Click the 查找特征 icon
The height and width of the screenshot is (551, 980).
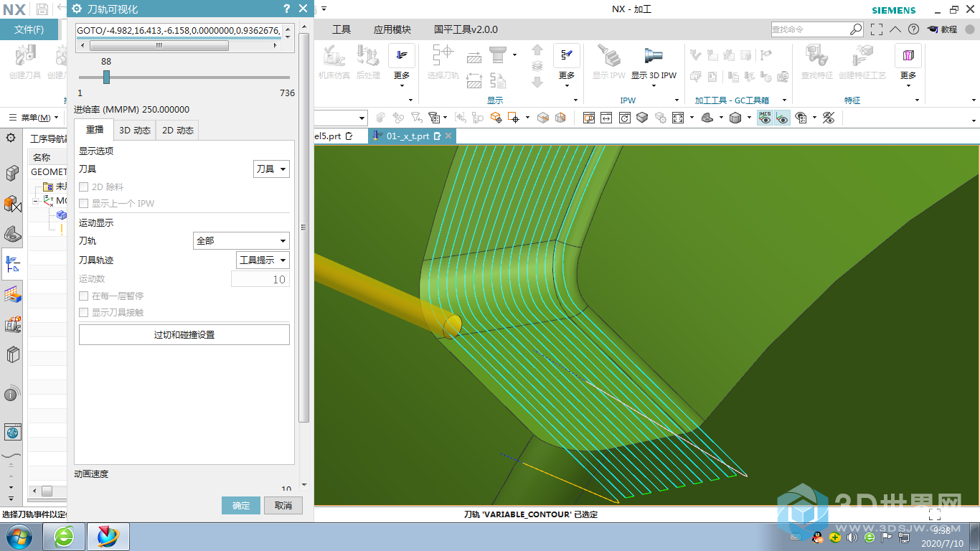click(816, 56)
